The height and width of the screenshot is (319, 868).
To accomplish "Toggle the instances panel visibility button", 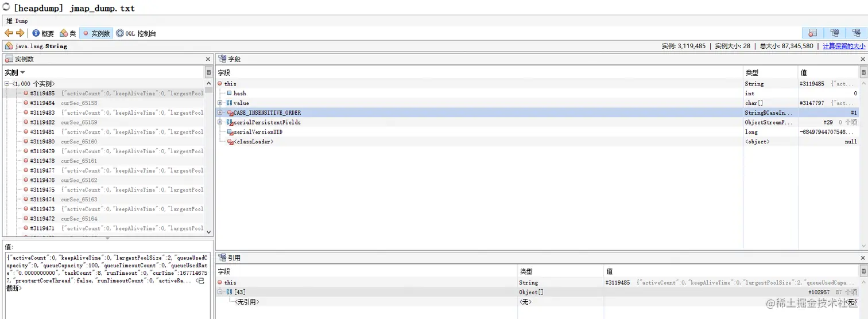I will (x=812, y=33).
